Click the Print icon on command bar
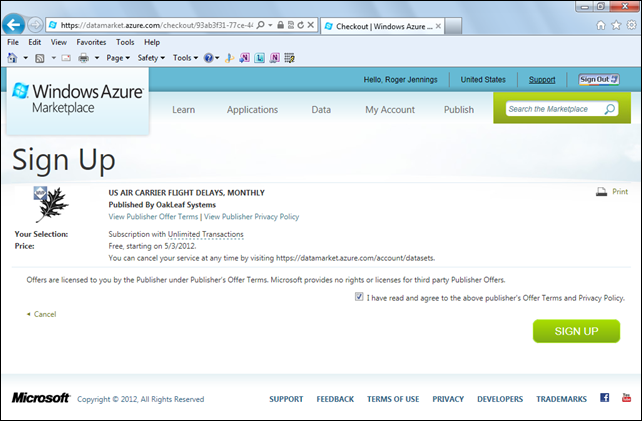 coord(84,58)
